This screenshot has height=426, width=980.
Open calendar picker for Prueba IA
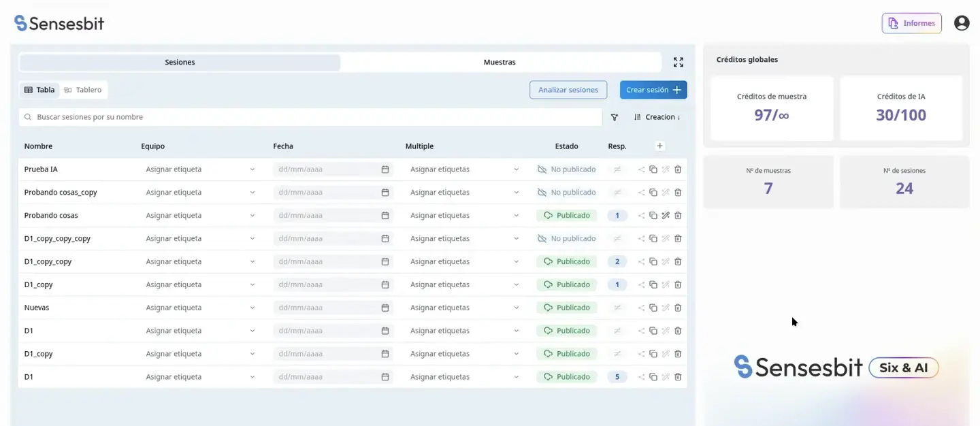pyautogui.click(x=385, y=169)
